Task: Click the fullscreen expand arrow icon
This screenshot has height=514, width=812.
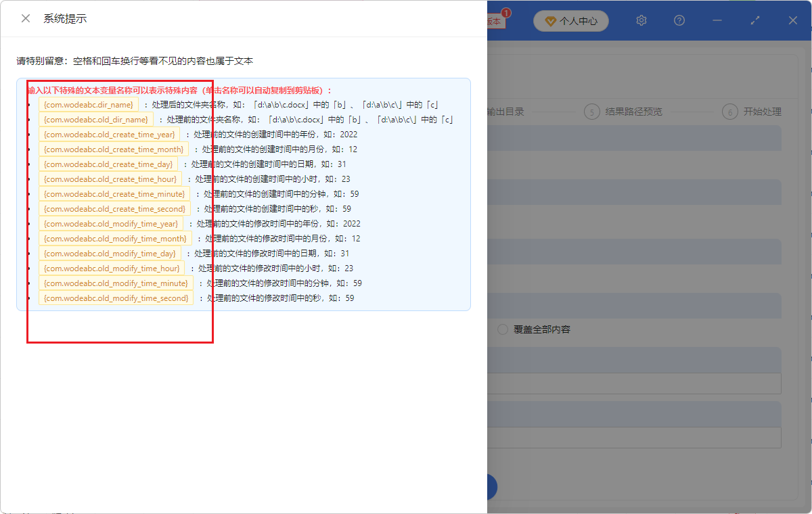Action: point(754,20)
